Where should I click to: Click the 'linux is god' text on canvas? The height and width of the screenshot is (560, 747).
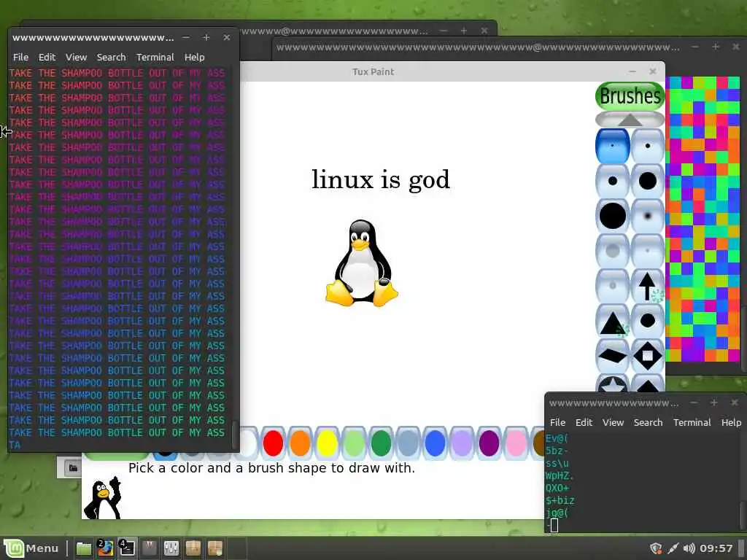point(381,180)
